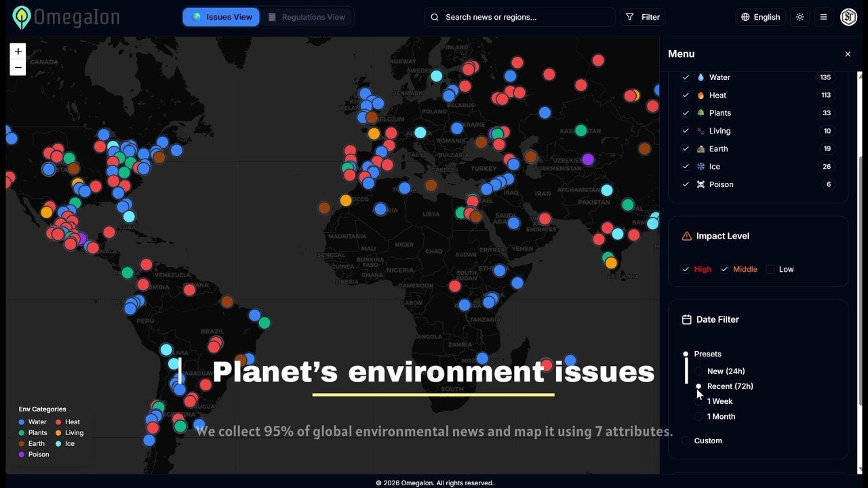868x488 pixels.
Task: Click the Poison skull icon in Menu
Action: (x=701, y=184)
